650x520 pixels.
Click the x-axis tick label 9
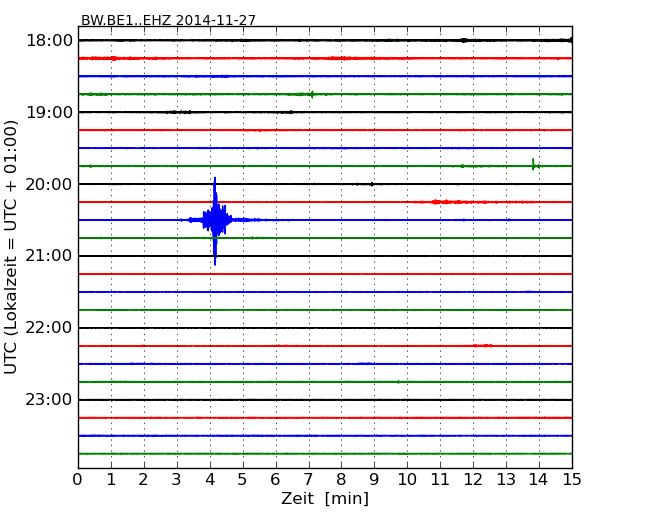[x=374, y=480]
